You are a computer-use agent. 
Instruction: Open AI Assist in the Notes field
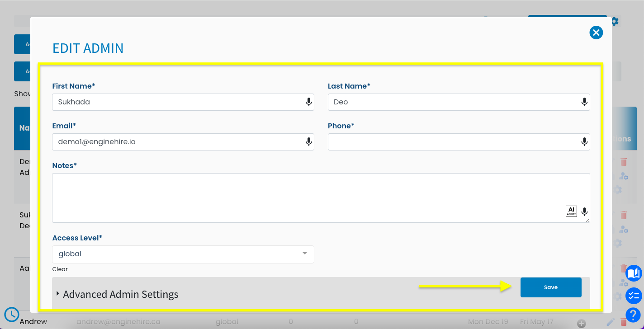(571, 211)
